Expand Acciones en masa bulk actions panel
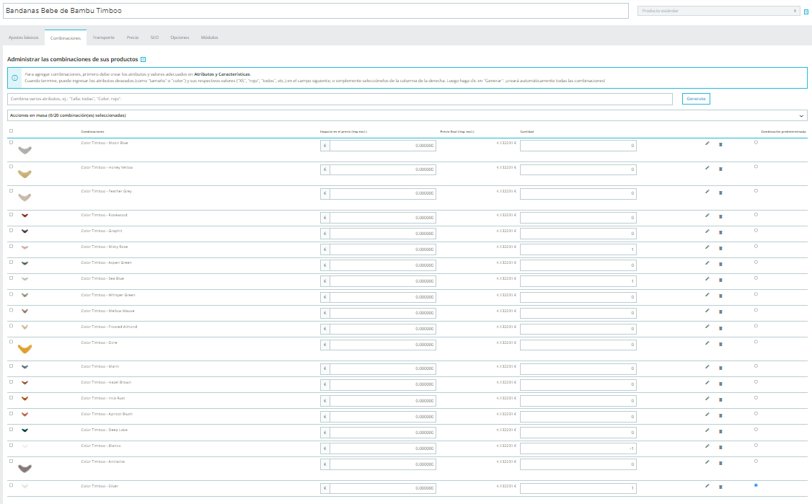This screenshot has width=812, height=504. point(407,115)
